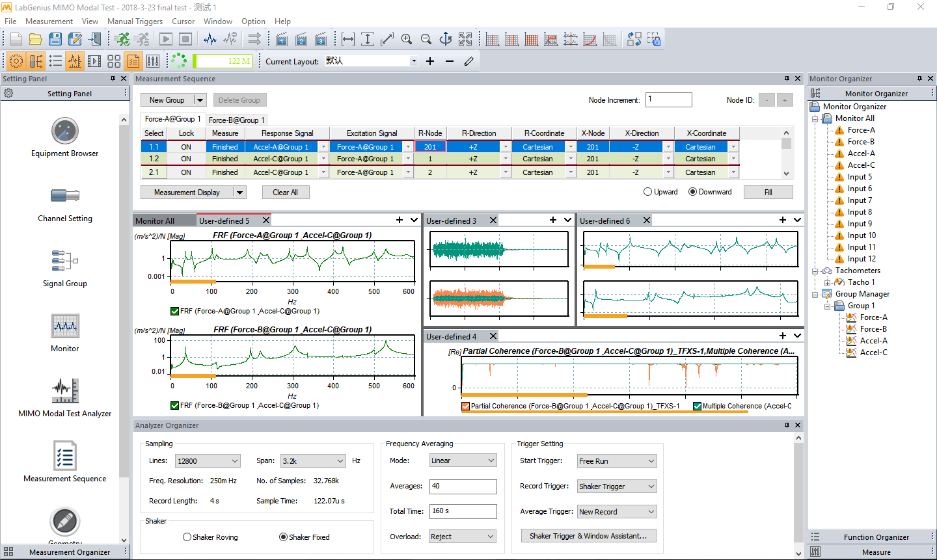Toggle Partial Coherence legend checkbox
937x560 pixels.
[466, 406]
